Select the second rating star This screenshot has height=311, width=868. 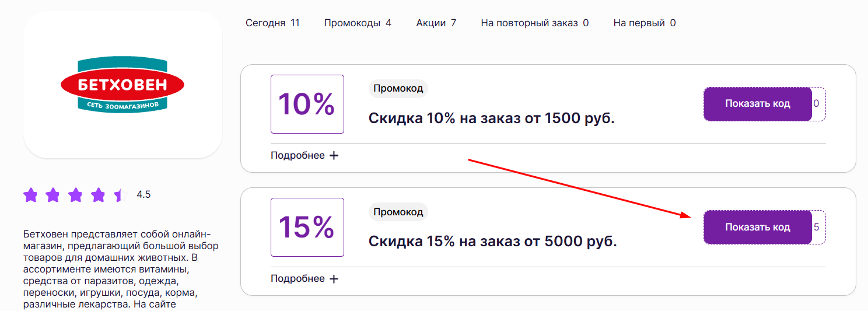point(52,195)
